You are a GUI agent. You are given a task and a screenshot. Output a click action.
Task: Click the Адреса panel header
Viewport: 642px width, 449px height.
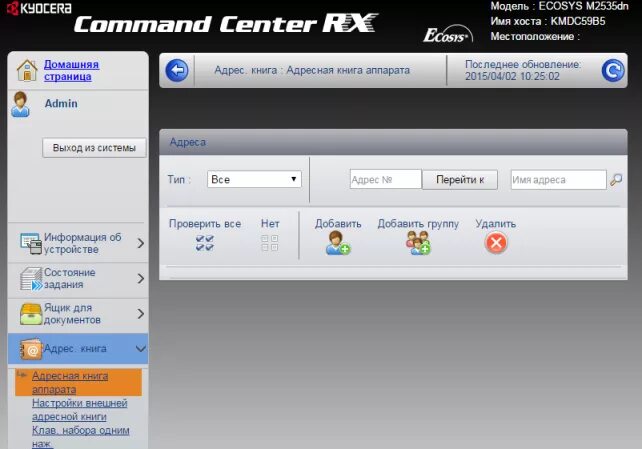[393, 142]
